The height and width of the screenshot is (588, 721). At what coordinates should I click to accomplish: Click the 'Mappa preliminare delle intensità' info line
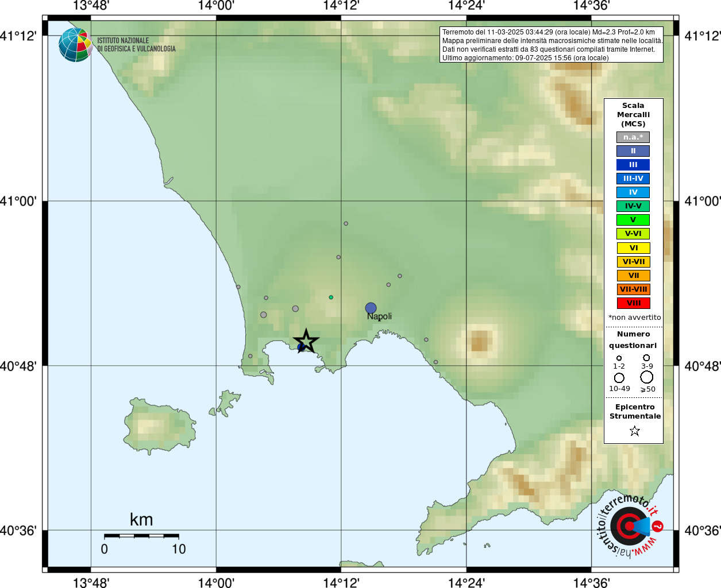point(552,41)
